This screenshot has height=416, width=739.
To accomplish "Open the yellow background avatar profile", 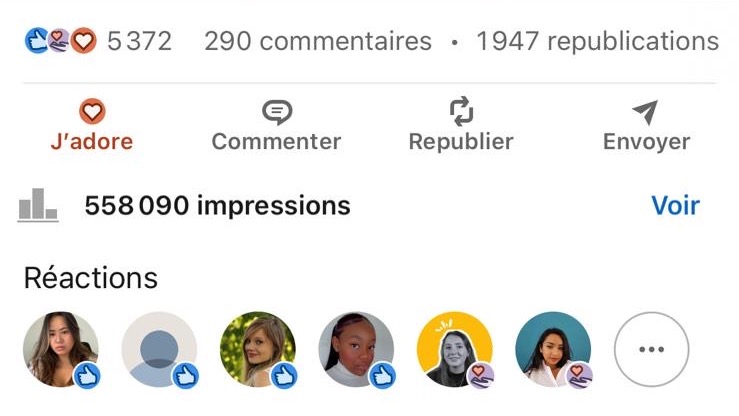I will point(455,349).
